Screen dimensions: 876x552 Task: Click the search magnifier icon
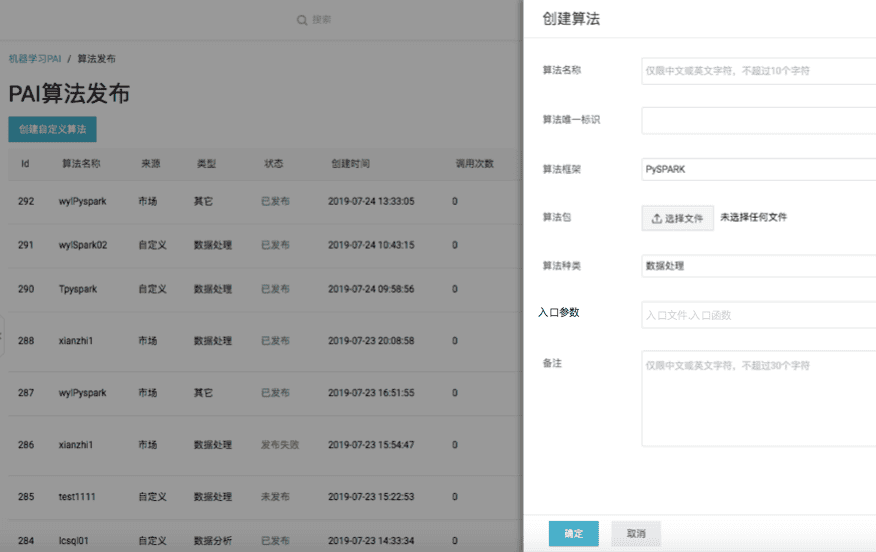(302, 20)
